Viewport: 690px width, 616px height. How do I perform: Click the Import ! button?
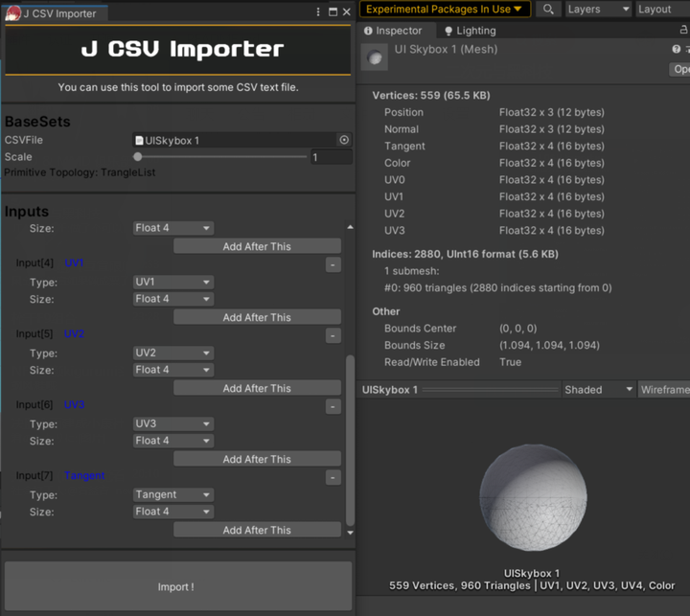point(178,586)
